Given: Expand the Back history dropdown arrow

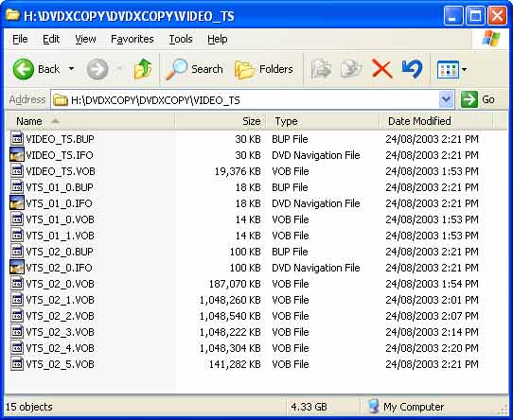Looking at the screenshot, I should click(x=71, y=69).
